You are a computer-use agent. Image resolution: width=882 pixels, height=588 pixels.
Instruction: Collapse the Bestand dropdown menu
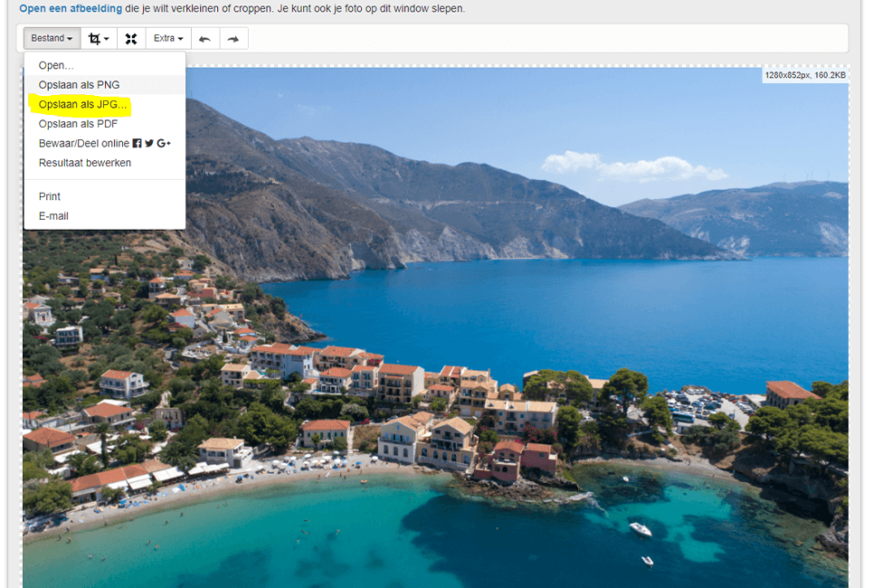[52, 39]
